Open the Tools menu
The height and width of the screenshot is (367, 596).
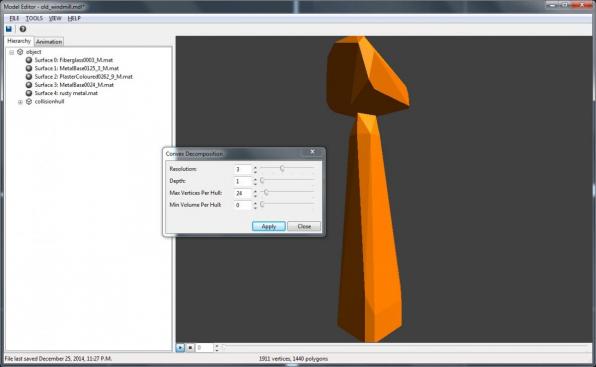(x=34, y=18)
